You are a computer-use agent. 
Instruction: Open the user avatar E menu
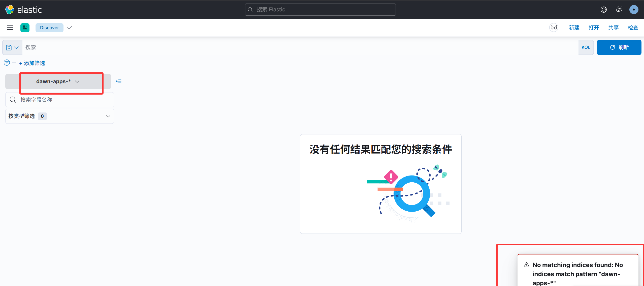(634, 10)
